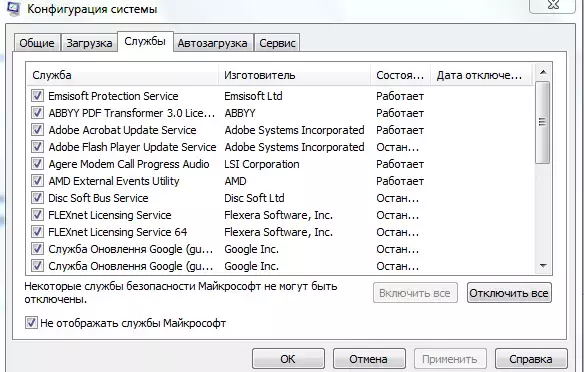The height and width of the screenshot is (372, 584).
Task: Open help with Справка button
Action: click(531, 359)
